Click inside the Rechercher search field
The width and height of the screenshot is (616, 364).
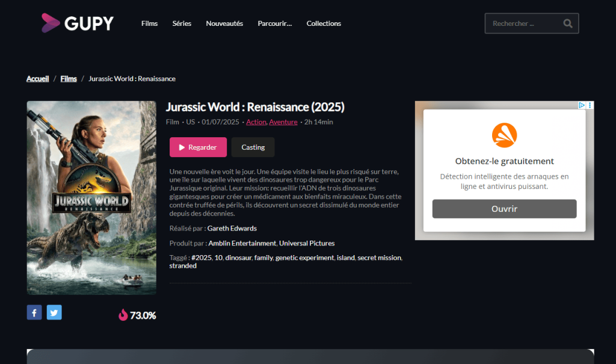[x=523, y=23]
